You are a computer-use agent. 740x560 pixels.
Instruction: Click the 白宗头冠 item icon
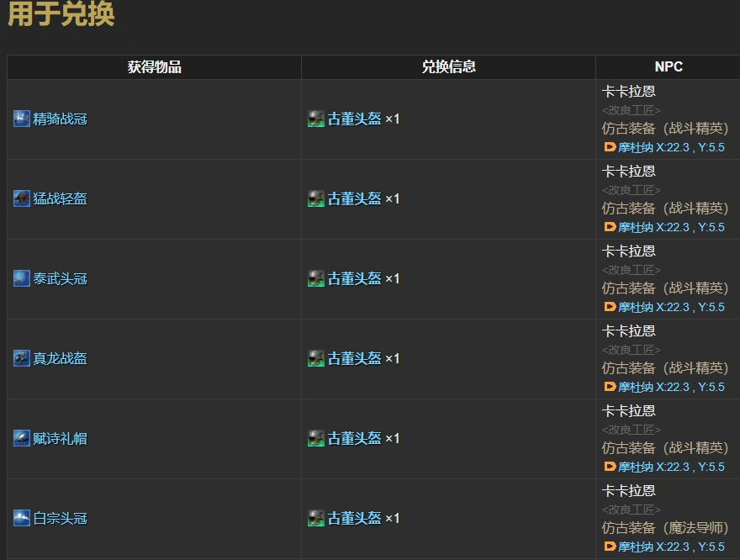coord(22,518)
